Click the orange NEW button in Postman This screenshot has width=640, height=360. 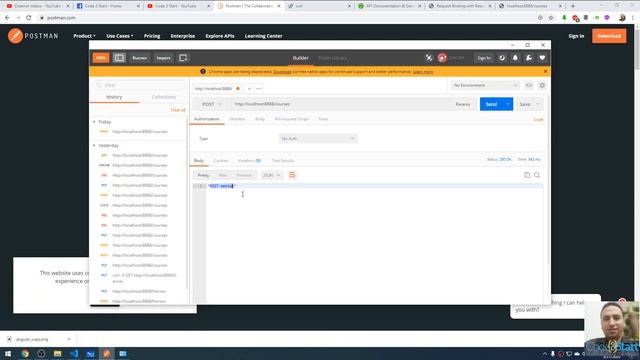point(101,58)
